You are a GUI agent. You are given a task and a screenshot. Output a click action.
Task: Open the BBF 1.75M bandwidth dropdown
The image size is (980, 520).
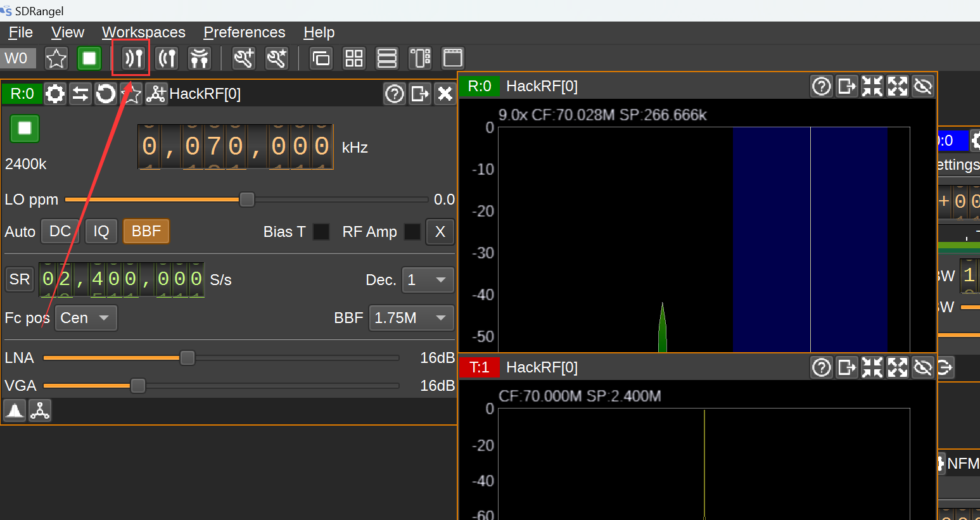pyautogui.click(x=411, y=318)
